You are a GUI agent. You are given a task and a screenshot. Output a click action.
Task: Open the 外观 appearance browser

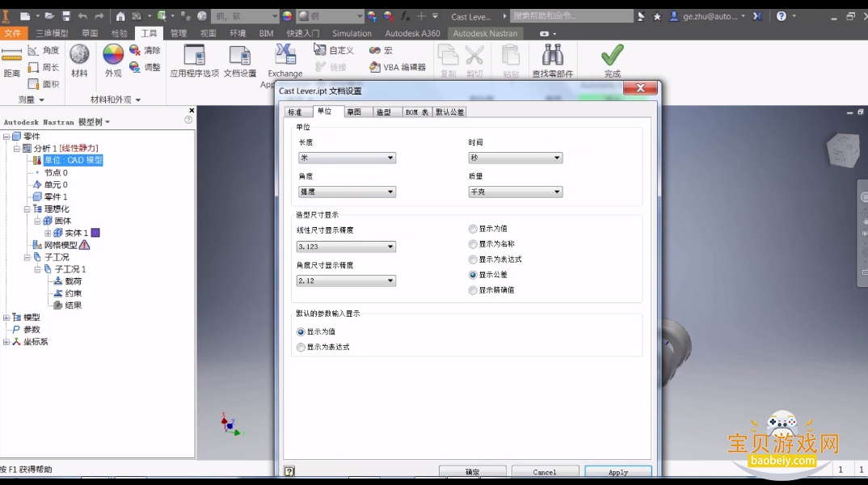click(113, 61)
